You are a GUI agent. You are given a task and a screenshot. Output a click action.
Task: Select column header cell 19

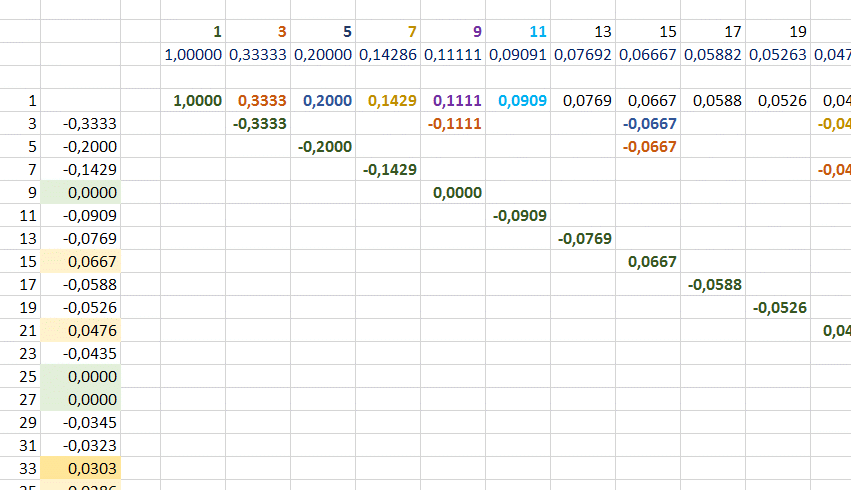point(778,31)
